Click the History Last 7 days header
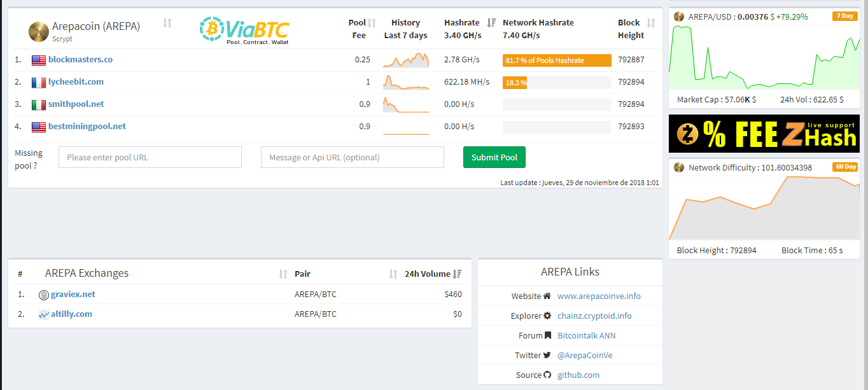The image size is (868, 390). pos(406,29)
